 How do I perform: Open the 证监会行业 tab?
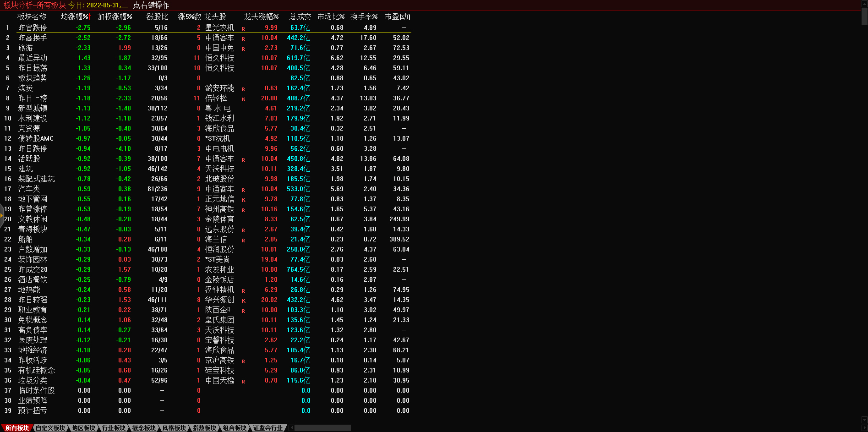point(268,428)
